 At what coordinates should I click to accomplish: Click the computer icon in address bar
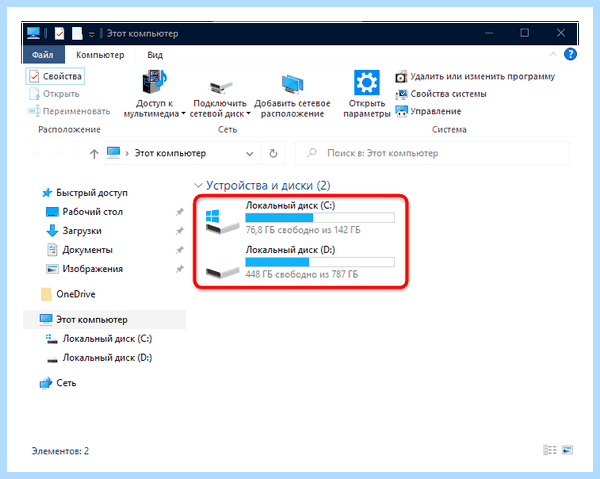pyautogui.click(x=114, y=153)
